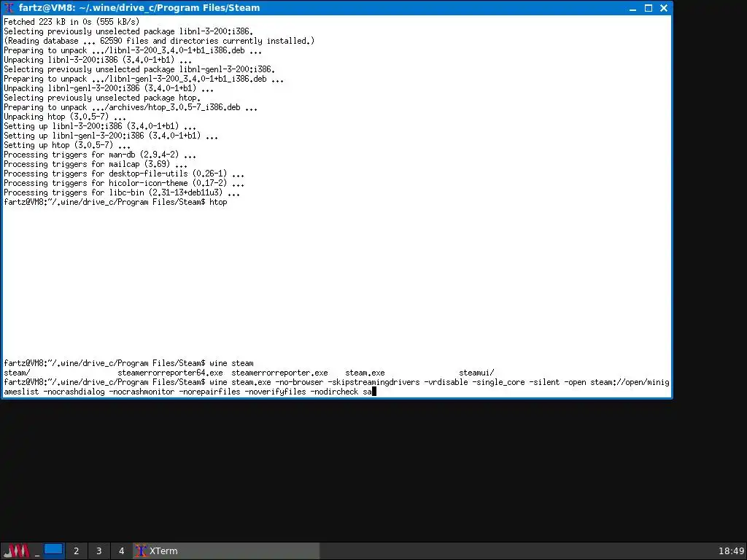Click the '-single_core' argument text
Image resolution: width=747 pixels, height=560 pixels.
pos(498,382)
